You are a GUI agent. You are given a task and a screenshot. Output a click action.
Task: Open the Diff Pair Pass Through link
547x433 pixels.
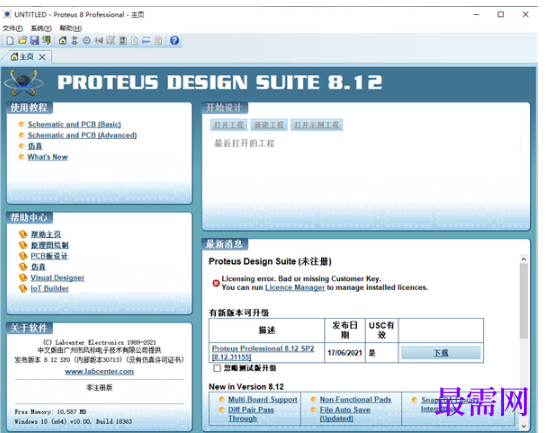(251, 414)
